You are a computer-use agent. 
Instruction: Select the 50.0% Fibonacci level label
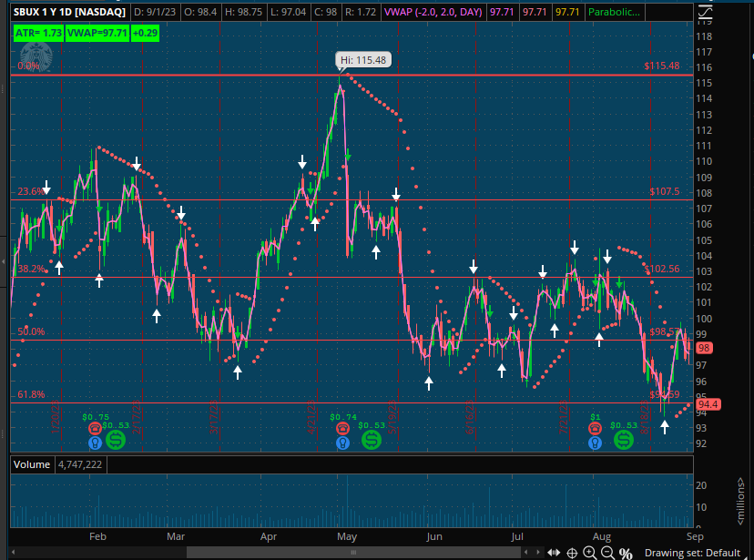[31, 331]
